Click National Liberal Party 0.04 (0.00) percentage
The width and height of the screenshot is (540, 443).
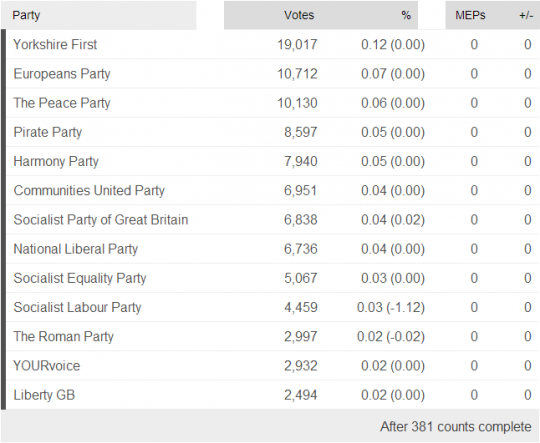tap(393, 249)
